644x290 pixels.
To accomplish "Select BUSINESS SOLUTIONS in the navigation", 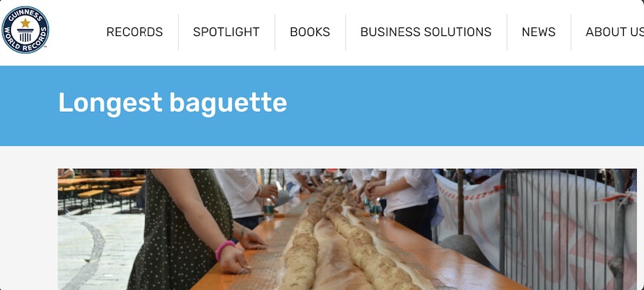I will pyautogui.click(x=426, y=32).
